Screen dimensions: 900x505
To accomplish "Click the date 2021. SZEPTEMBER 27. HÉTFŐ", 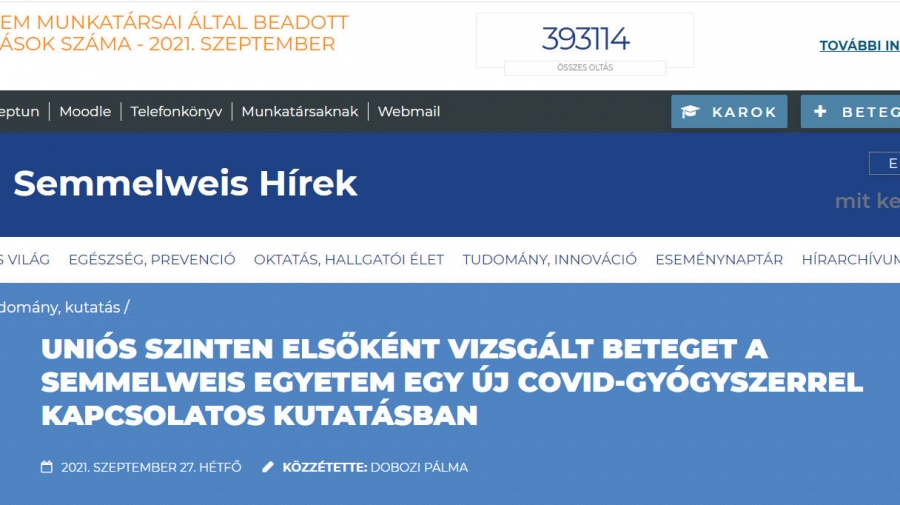I will click(152, 468).
